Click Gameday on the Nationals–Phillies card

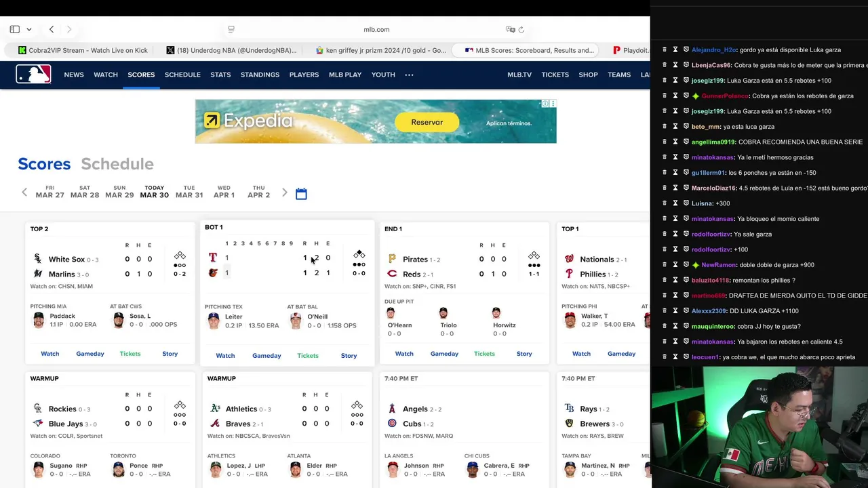[x=621, y=354]
